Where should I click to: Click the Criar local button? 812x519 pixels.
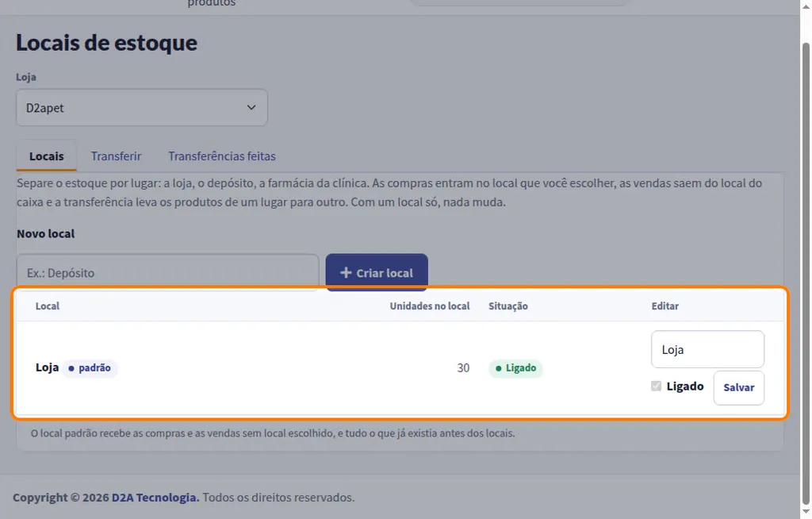(377, 273)
